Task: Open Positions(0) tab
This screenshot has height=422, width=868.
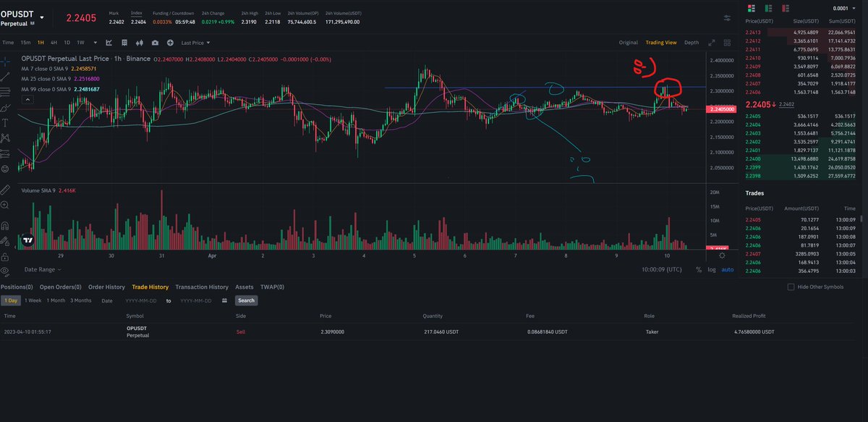Action: pyautogui.click(x=17, y=287)
